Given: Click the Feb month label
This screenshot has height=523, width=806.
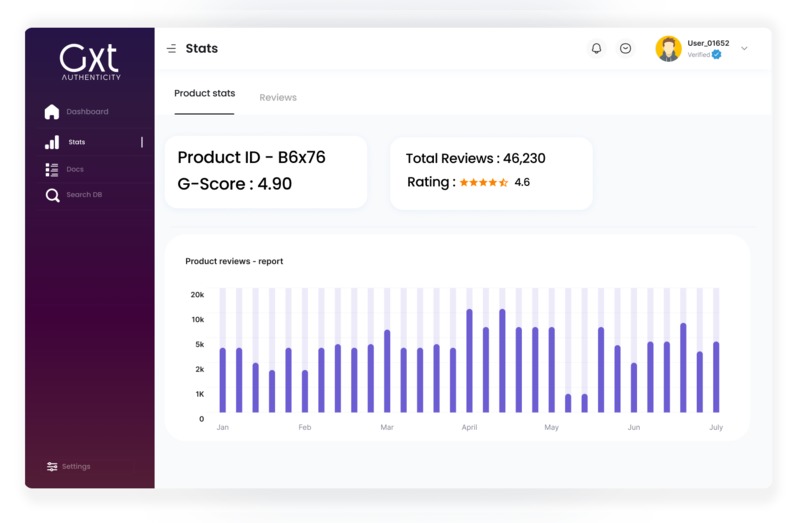Looking at the screenshot, I should (x=305, y=427).
